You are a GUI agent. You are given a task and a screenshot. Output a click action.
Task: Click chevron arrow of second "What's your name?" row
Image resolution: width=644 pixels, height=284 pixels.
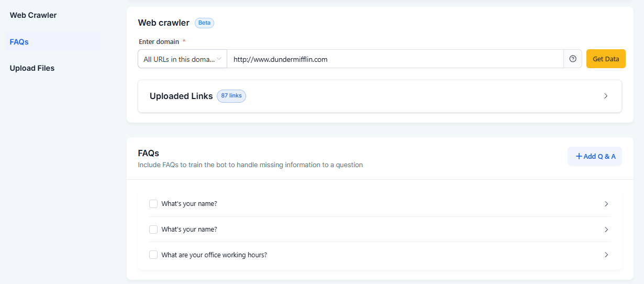coord(606,230)
